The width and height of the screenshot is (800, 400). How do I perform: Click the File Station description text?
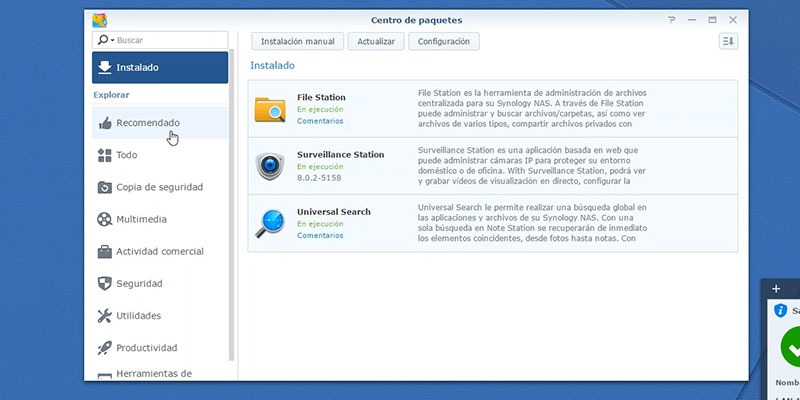(532, 108)
